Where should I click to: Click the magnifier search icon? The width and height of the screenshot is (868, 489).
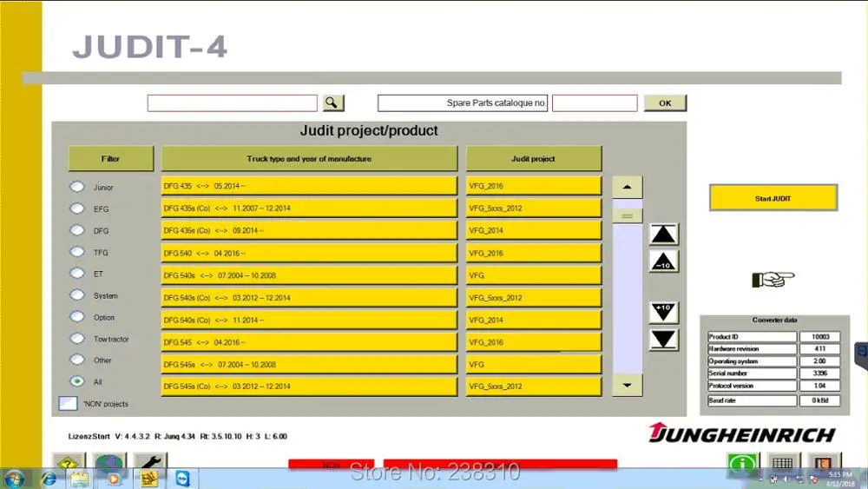[332, 103]
